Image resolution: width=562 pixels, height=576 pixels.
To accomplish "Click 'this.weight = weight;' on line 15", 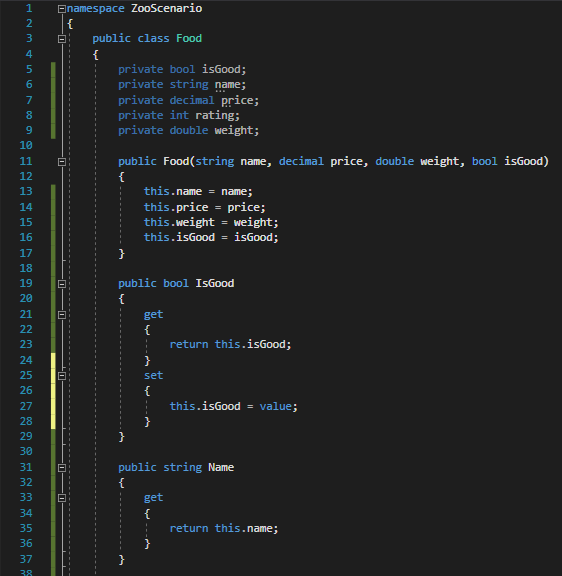I will click(x=211, y=222).
